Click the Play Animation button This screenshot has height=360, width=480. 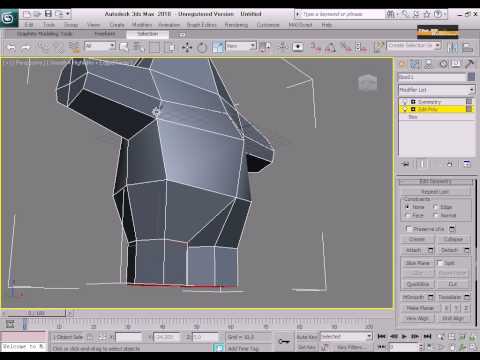pyautogui.click(x=404, y=336)
